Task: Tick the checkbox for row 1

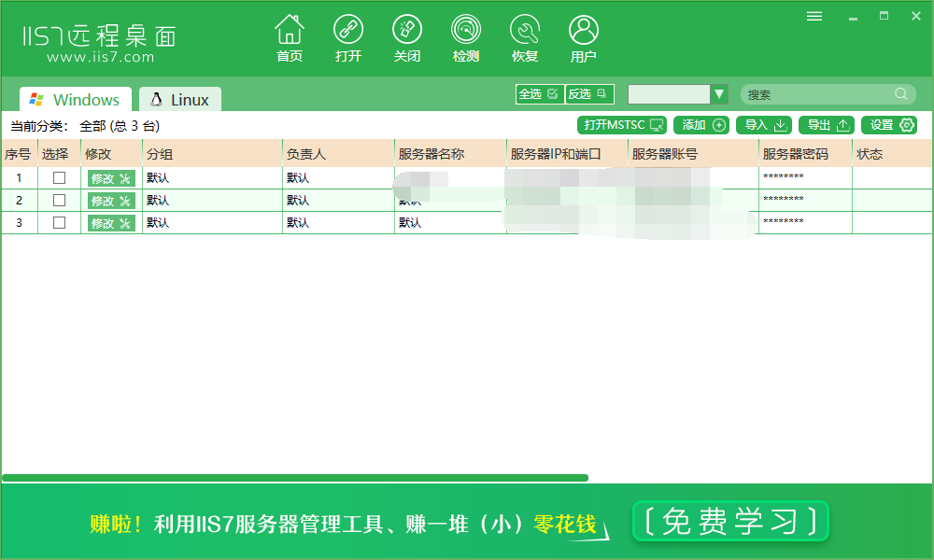Action: pos(59,177)
